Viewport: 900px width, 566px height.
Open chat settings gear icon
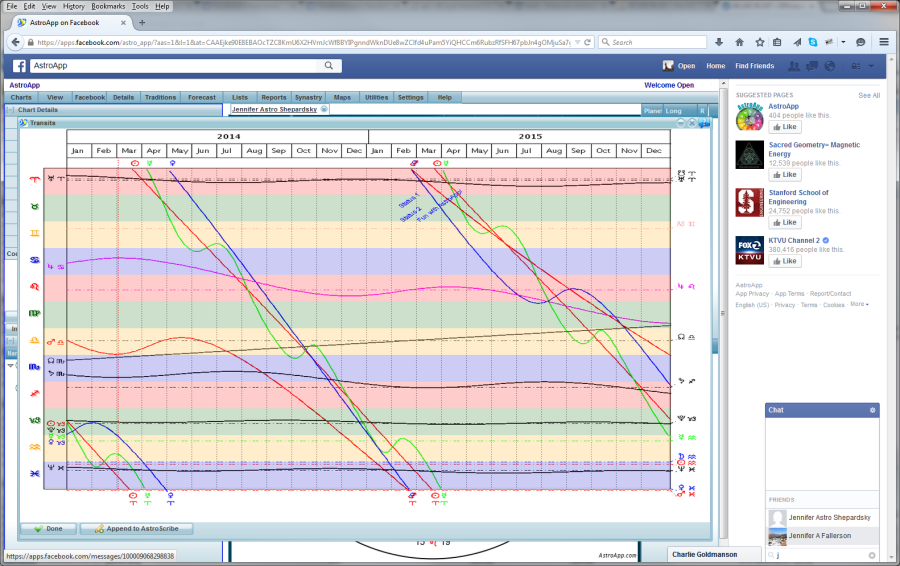(872, 410)
